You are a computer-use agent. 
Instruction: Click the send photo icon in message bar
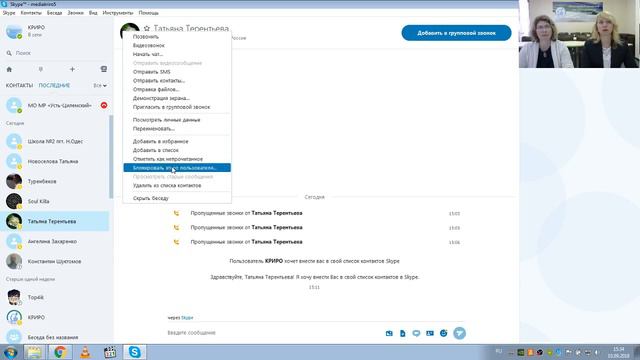coord(389,333)
